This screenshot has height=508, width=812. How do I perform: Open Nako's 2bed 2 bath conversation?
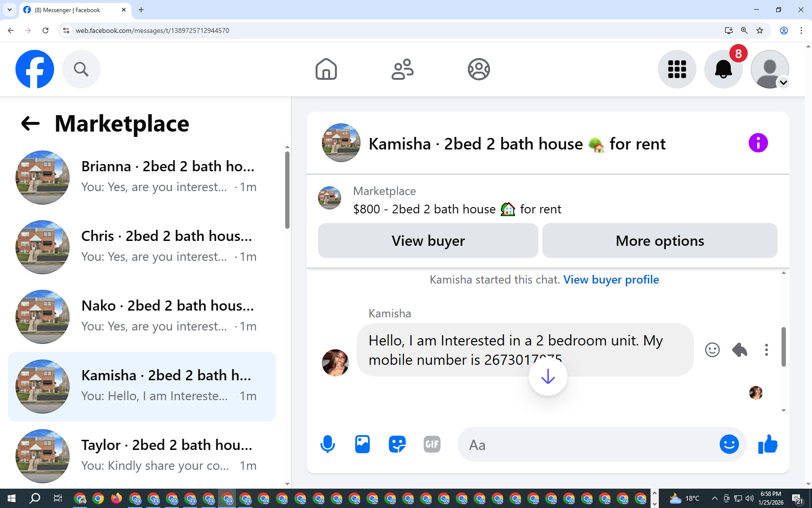coord(142,317)
